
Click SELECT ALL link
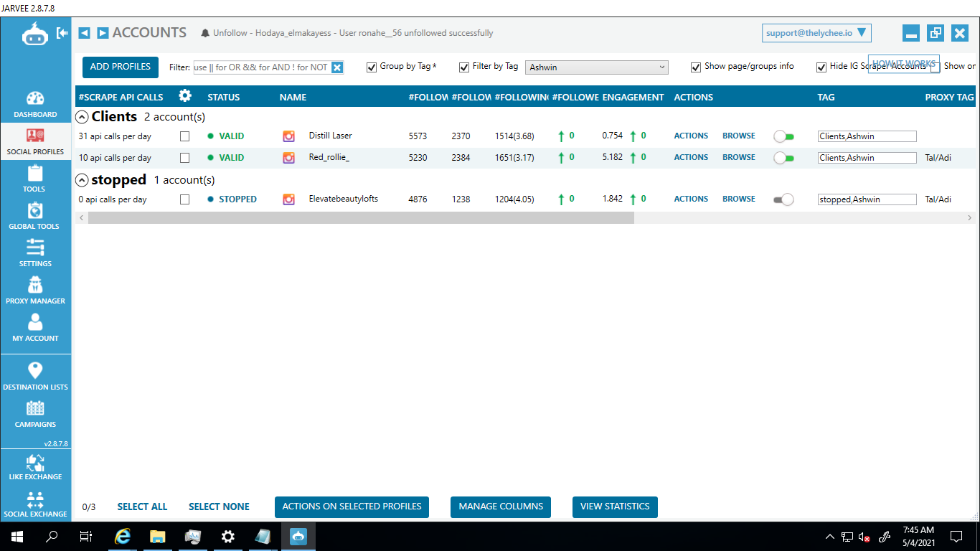(142, 507)
